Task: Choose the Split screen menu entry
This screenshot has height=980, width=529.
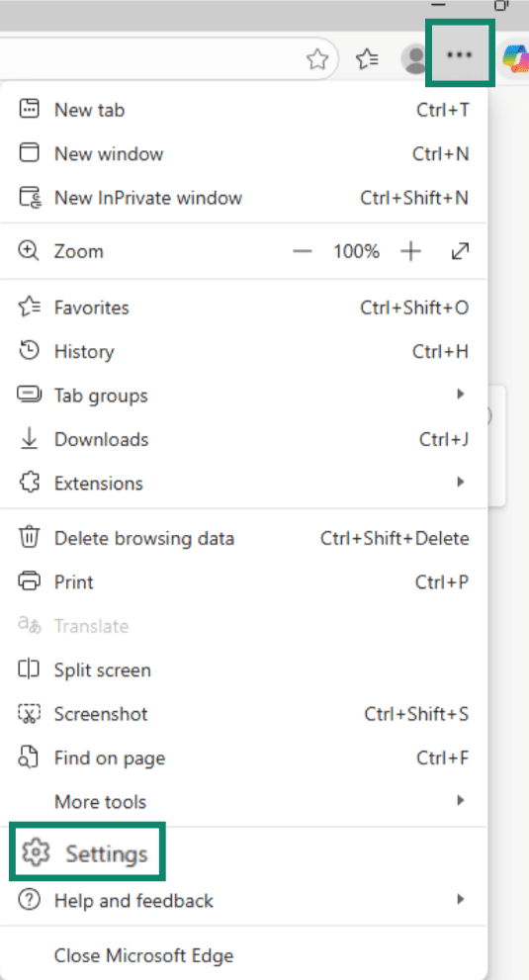Action: [244, 670]
